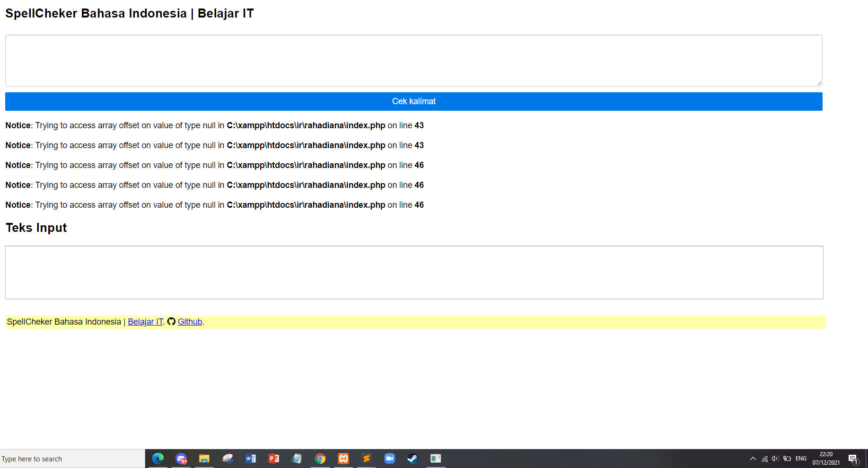Open the notification center
Screen dimensions: 868x468
(x=854, y=458)
